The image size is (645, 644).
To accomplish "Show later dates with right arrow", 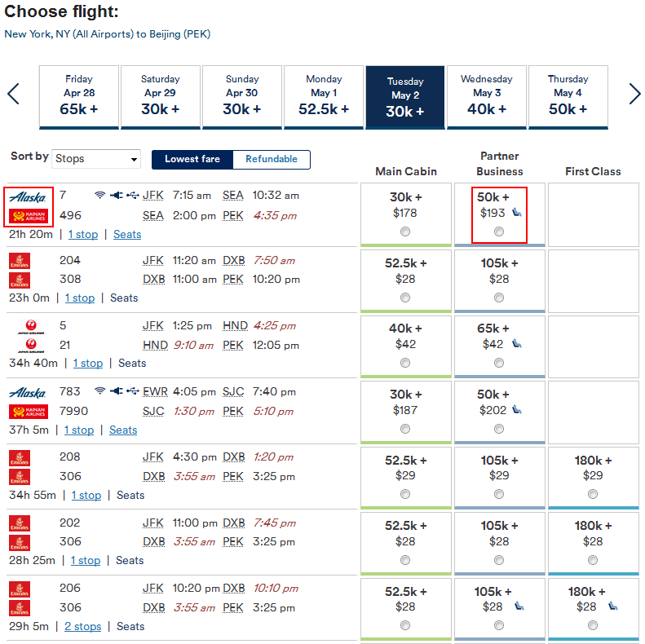I will click(x=634, y=94).
